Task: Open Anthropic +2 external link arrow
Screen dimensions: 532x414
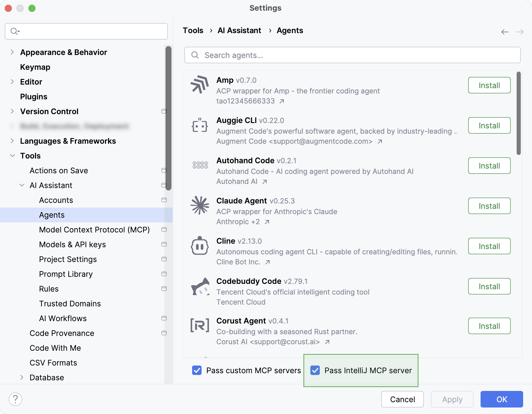Action: pyautogui.click(x=267, y=222)
